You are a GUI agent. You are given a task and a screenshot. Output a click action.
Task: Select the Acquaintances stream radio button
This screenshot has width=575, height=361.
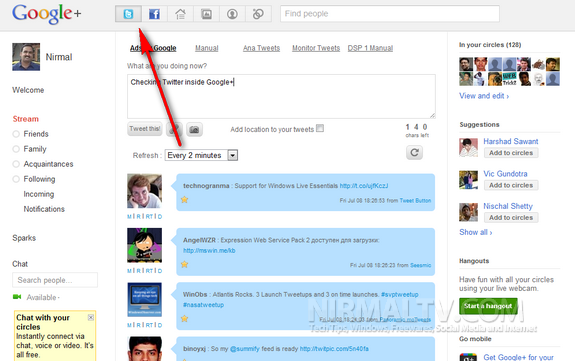pyautogui.click(x=16, y=164)
